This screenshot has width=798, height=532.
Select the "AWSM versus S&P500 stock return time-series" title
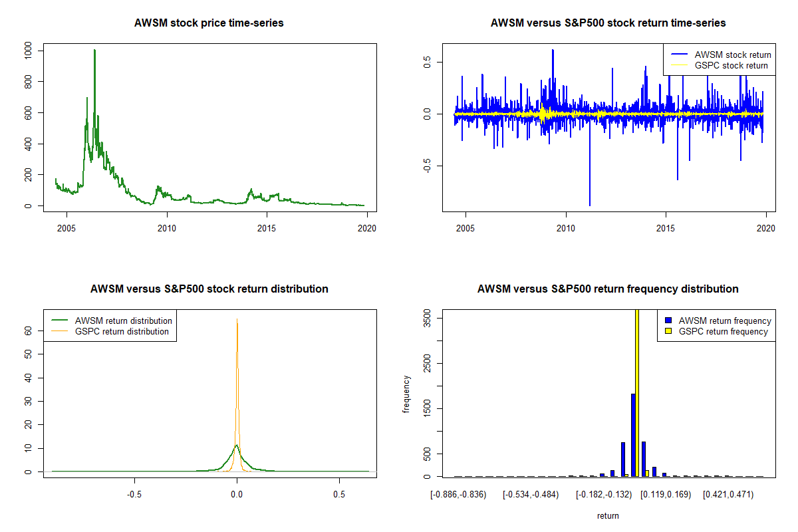(608, 23)
